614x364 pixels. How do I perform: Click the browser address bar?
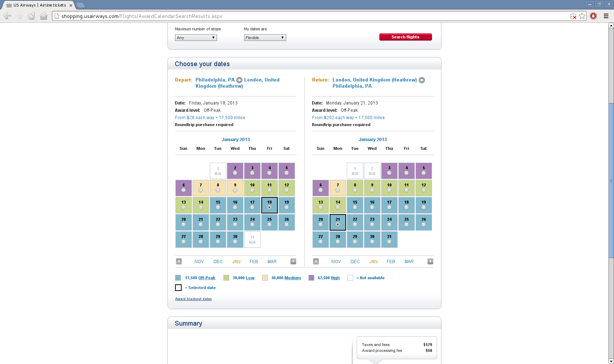tap(311, 16)
